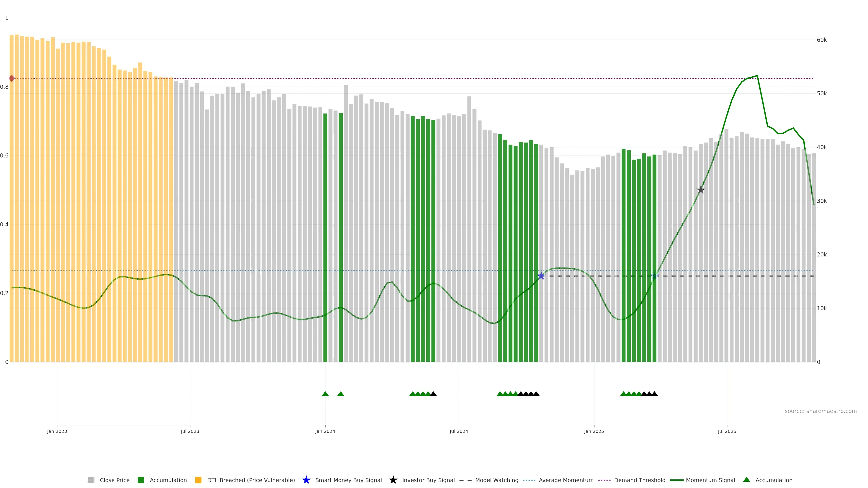Click the green Accumulation square legend swatch
Image resolution: width=868 pixels, height=488 pixels.
coord(141,480)
